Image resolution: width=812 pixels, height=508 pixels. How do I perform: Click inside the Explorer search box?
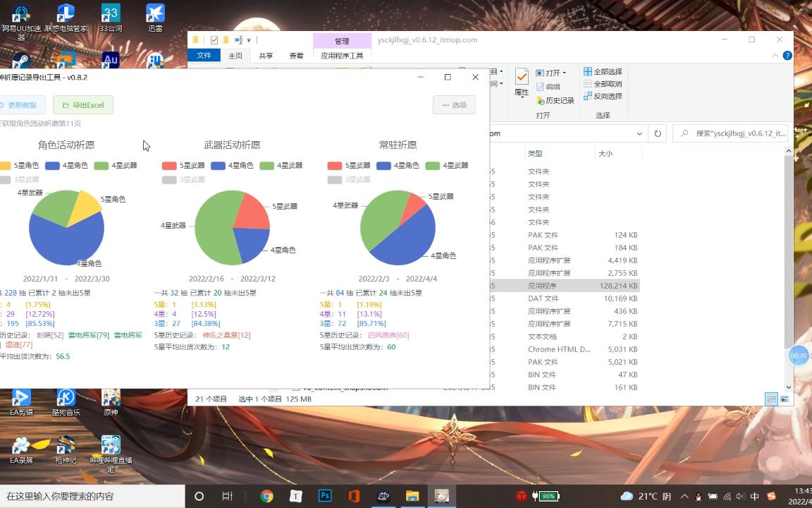pos(733,133)
